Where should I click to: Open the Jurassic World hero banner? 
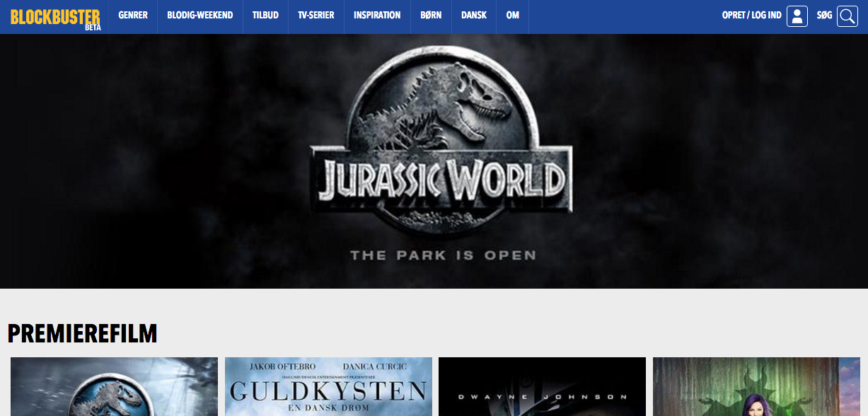point(434,161)
